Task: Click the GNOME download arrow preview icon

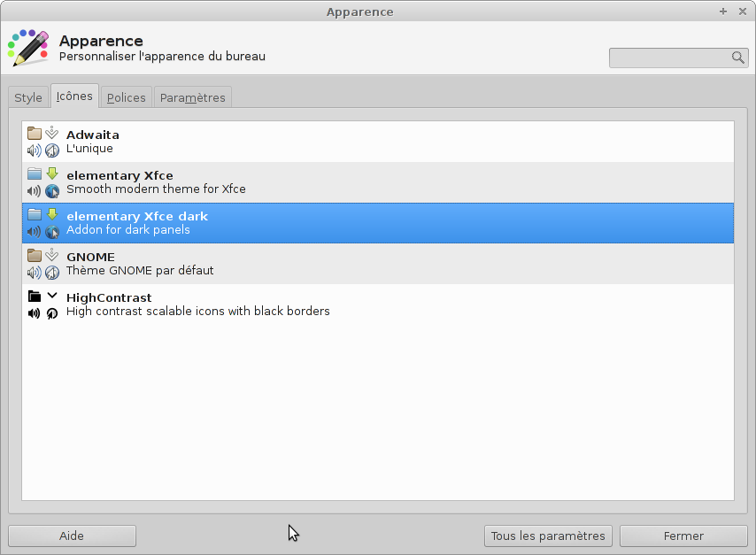Action: tap(52, 255)
